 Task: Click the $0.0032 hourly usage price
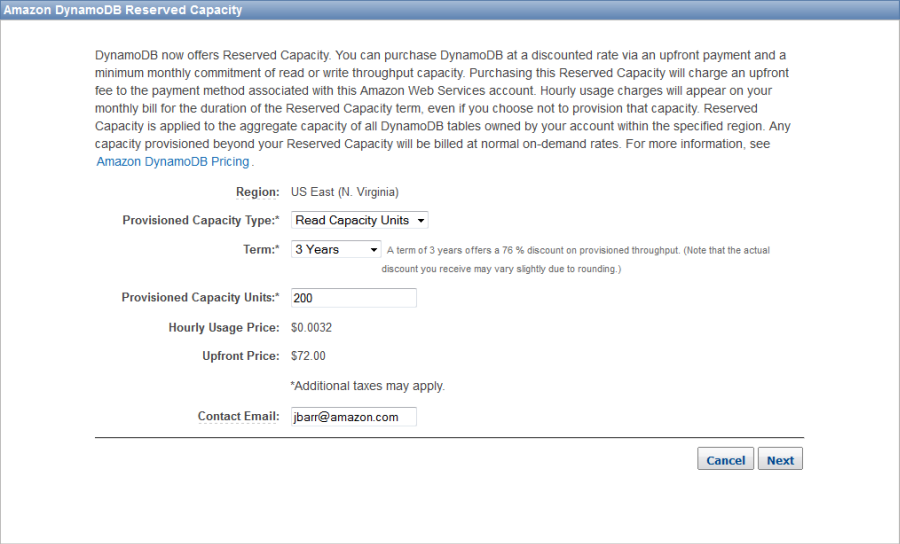[x=312, y=328]
